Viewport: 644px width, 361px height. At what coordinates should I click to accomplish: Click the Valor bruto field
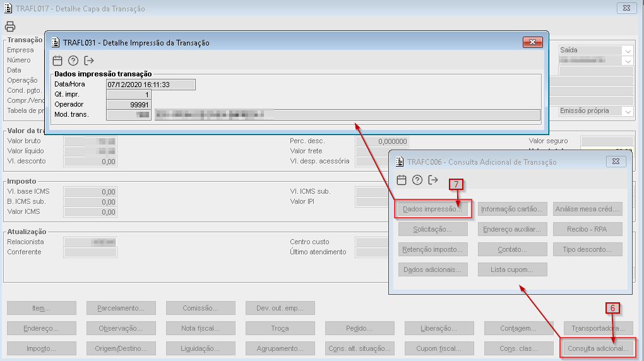click(x=90, y=141)
